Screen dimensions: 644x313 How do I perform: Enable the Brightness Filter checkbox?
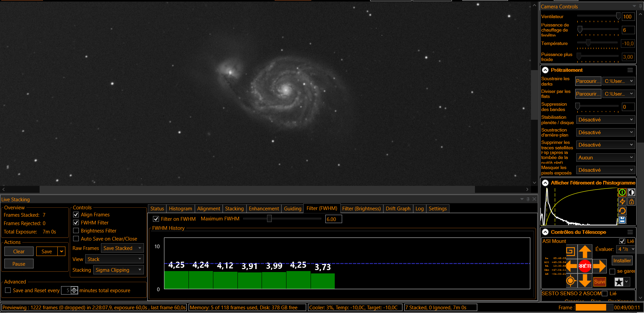(76, 231)
